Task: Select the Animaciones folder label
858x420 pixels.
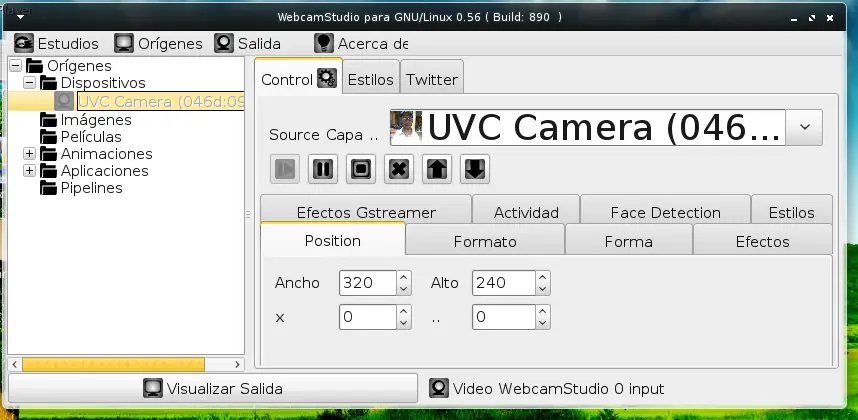Action: pos(106,154)
